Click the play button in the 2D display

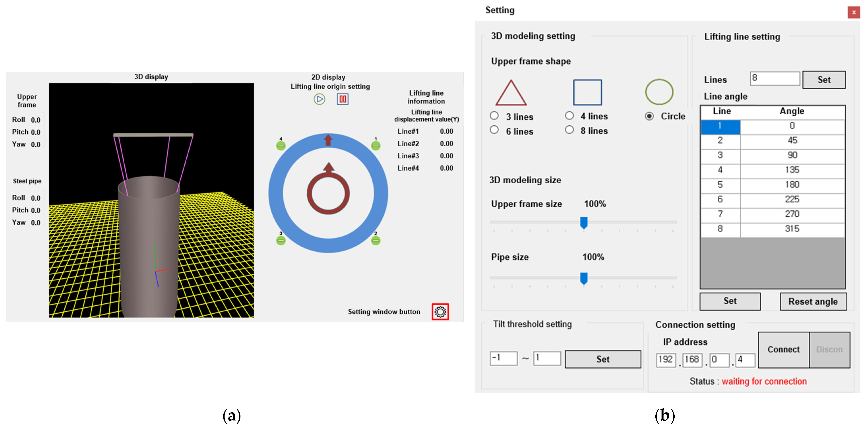[319, 99]
